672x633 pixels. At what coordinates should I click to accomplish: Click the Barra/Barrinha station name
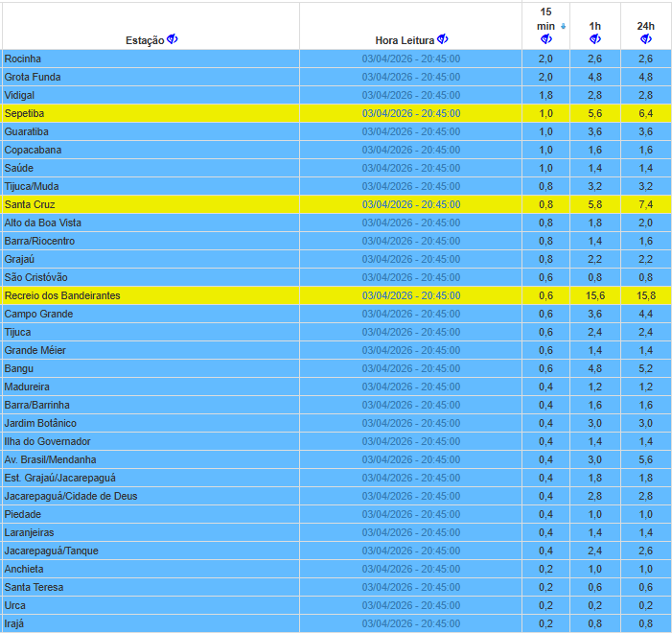[x=36, y=405]
